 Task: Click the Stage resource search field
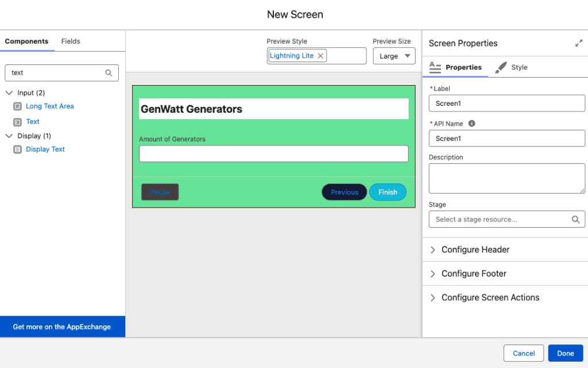click(506, 219)
